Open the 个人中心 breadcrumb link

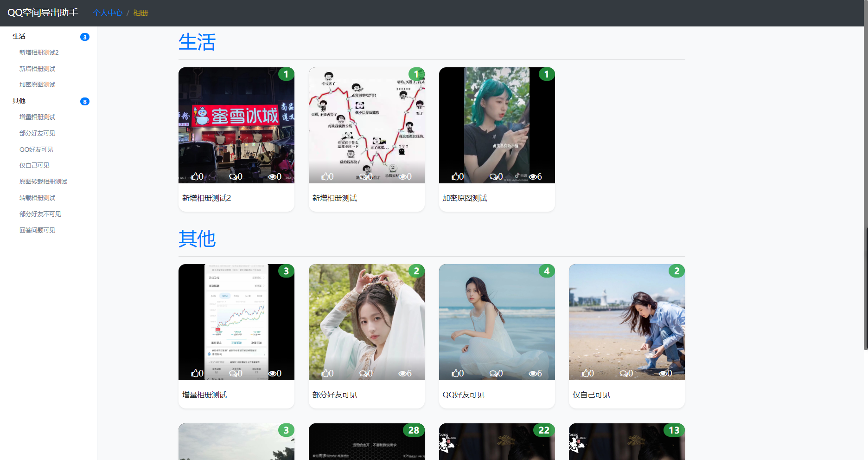108,13
